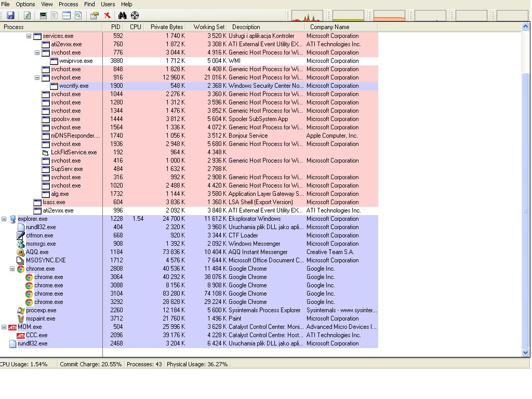Click the LckFldService.exe icon

pyautogui.click(x=46, y=153)
